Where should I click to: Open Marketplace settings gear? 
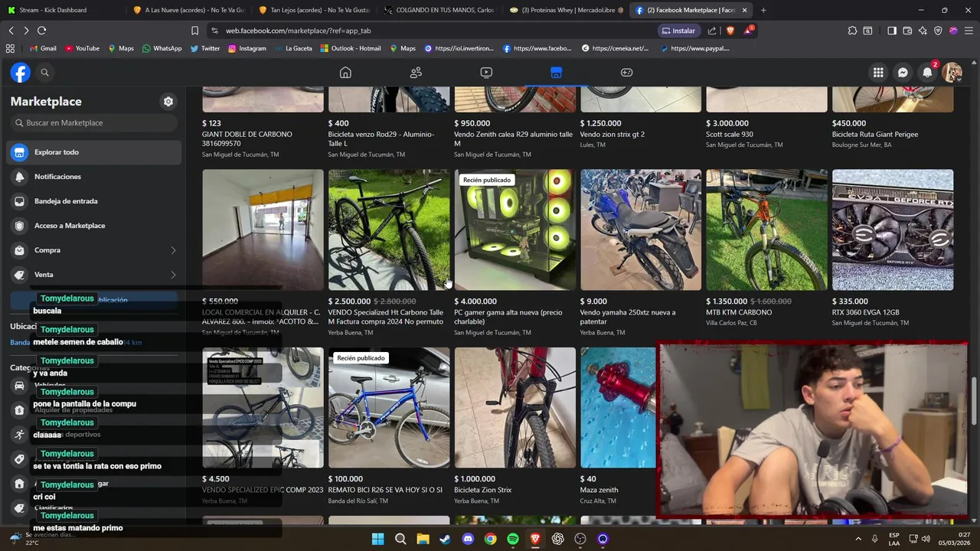pos(168,101)
